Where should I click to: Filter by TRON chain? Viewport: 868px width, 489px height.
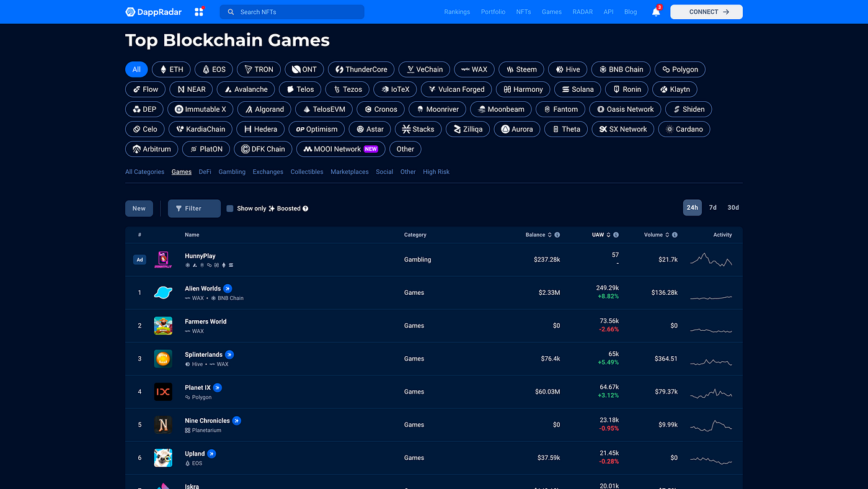click(x=259, y=70)
